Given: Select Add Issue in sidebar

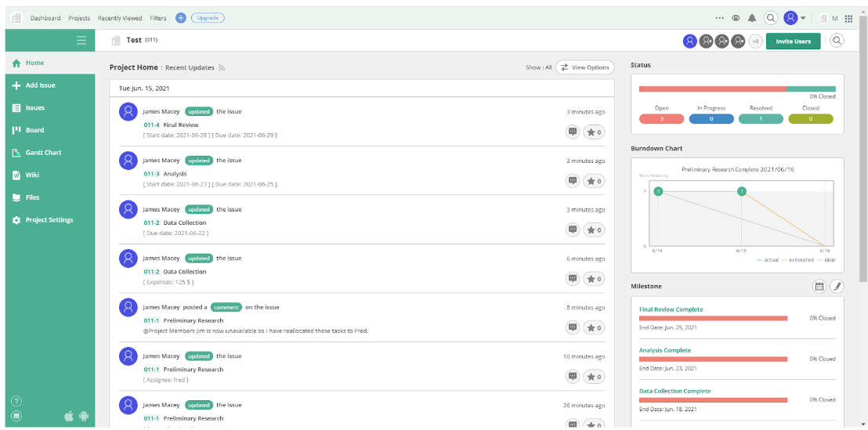Looking at the screenshot, I should (x=50, y=85).
